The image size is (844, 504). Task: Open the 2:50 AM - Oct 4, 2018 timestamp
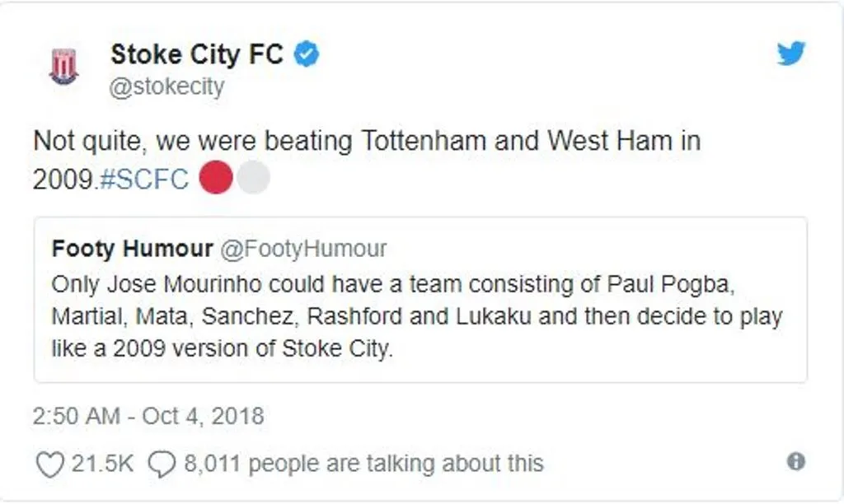click(x=148, y=415)
